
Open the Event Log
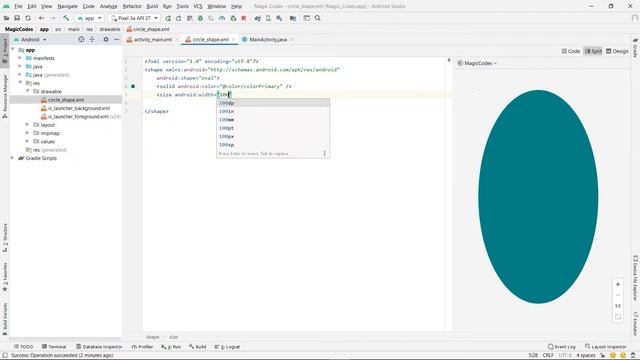pos(562,347)
